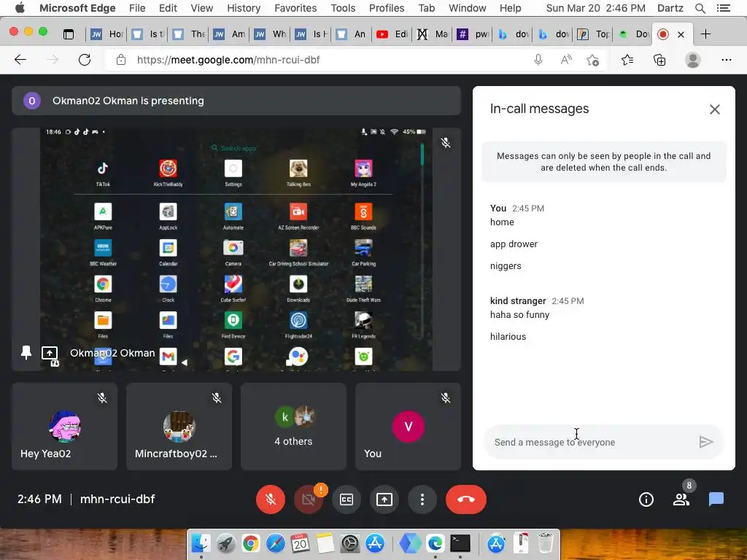Open Finder from the Dock
The height and width of the screenshot is (560, 747).
(x=201, y=542)
